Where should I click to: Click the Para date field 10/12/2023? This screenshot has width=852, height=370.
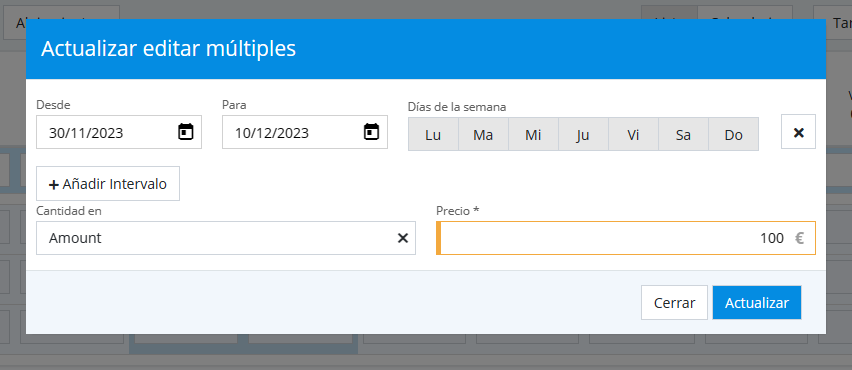tap(305, 132)
